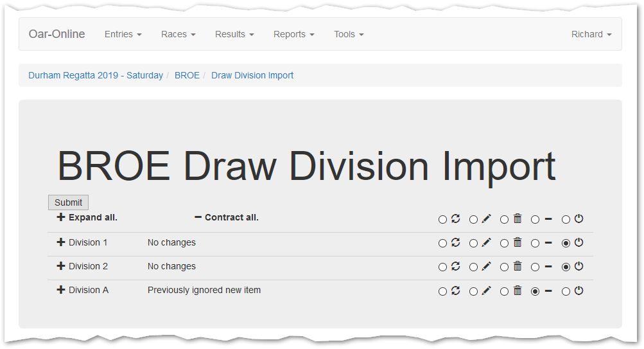Go to Durham Regatta 2019 - Saturday breadcrumb
This screenshot has height=349, width=644.
96,75
